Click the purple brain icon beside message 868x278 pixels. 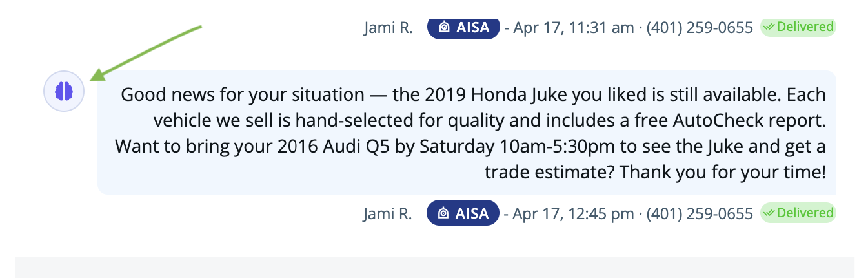[x=64, y=91]
